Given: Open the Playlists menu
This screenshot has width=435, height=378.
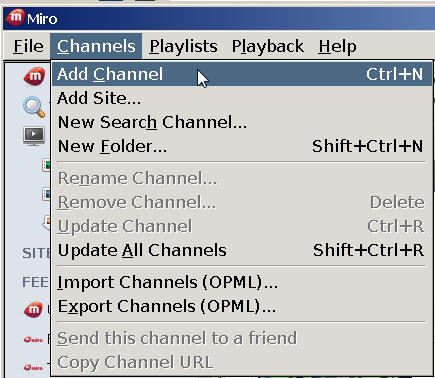Looking at the screenshot, I should pos(183,46).
